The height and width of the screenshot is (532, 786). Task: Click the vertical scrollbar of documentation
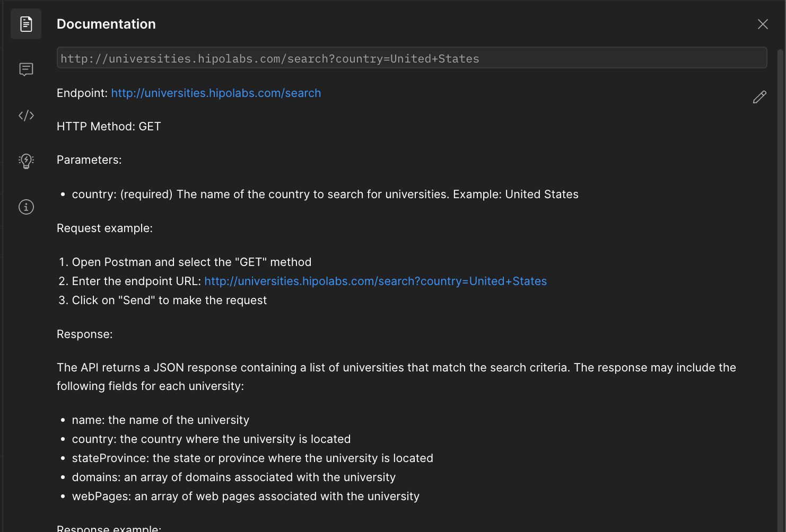coord(780,265)
